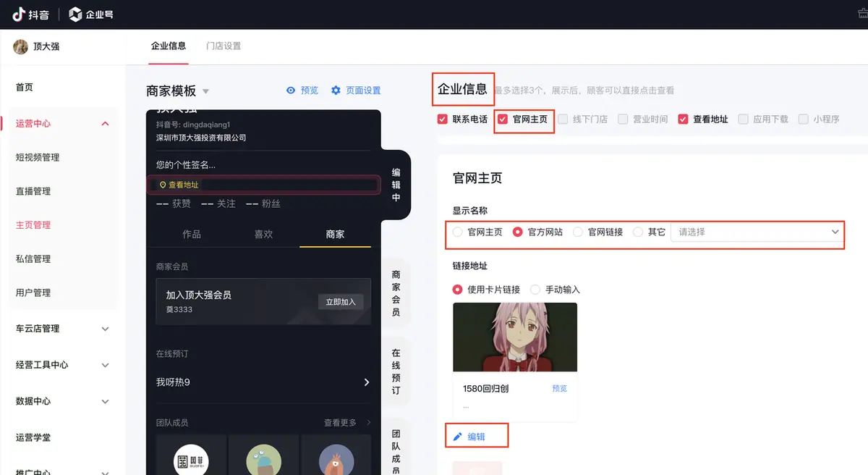Open 短视频管理 in sidebar
This screenshot has width=868, height=475.
click(x=38, y=157)
